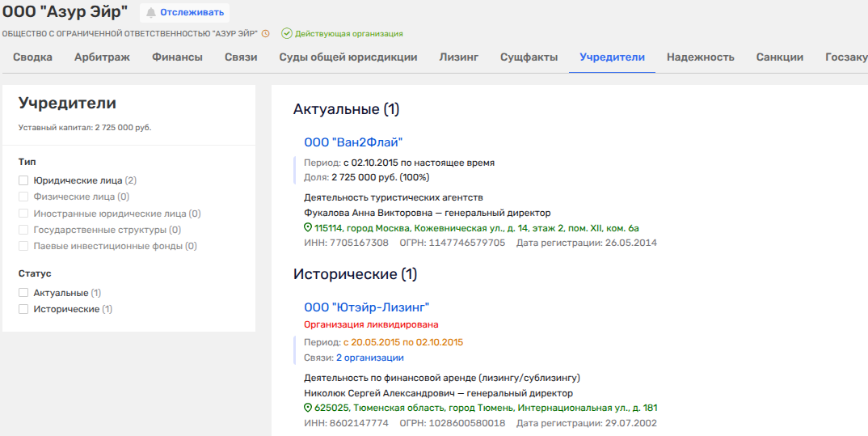Image resolution: width=868 pixels, height=436 pixels.
Task: Select the Надежность tab
Action: 700,57
